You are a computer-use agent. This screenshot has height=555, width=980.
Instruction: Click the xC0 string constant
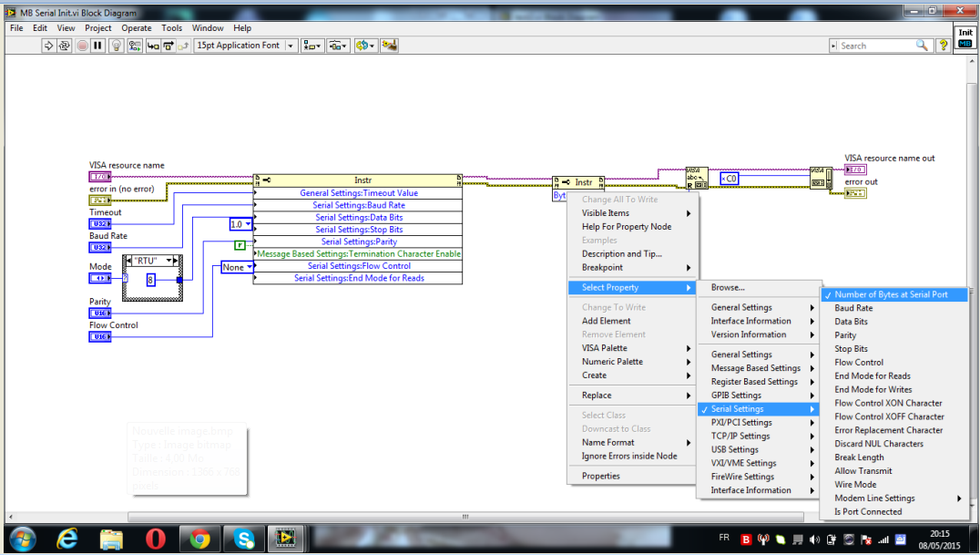coord(729,179)
